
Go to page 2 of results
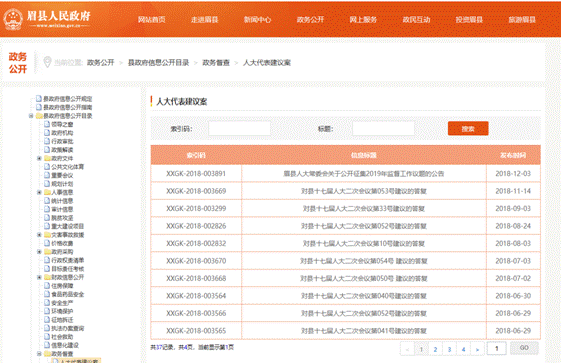(435, 349)
